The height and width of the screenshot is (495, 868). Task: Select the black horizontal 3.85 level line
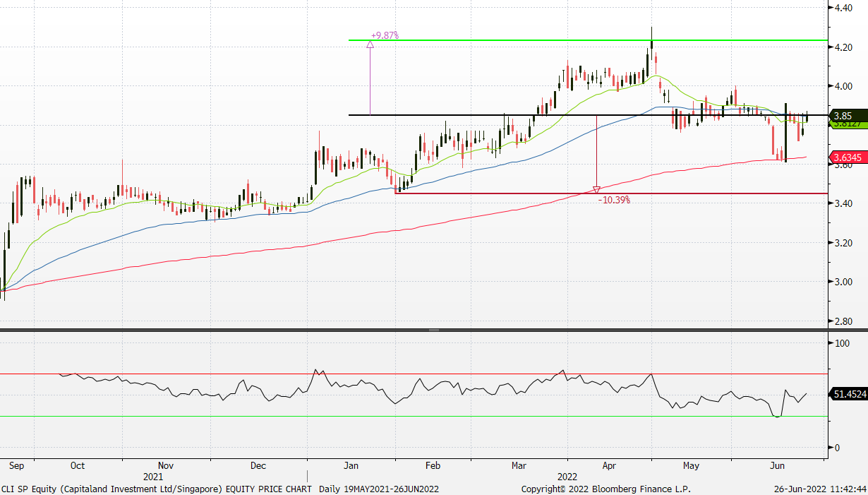(x=588, y=115)
